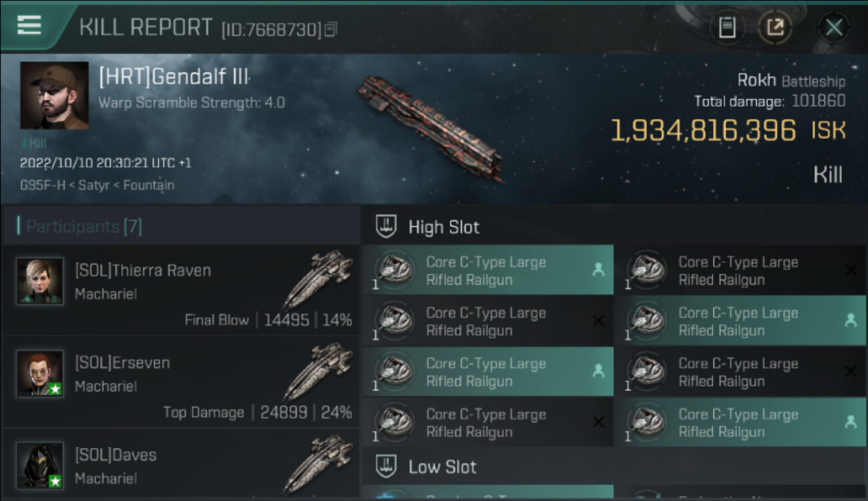
Task: Click the High Slot section icon
Action: [386, 227]
